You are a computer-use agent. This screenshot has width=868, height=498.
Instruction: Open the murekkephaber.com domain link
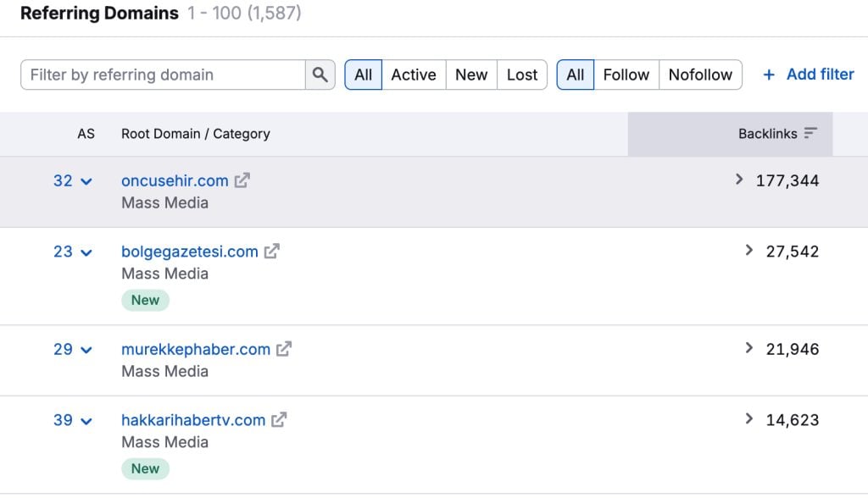pyautogui.click(x=196, y=349)
